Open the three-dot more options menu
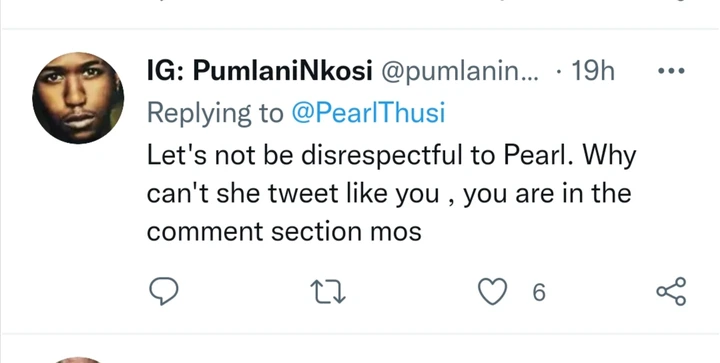Viewport: 720px width, 363px height. [671, 71]
